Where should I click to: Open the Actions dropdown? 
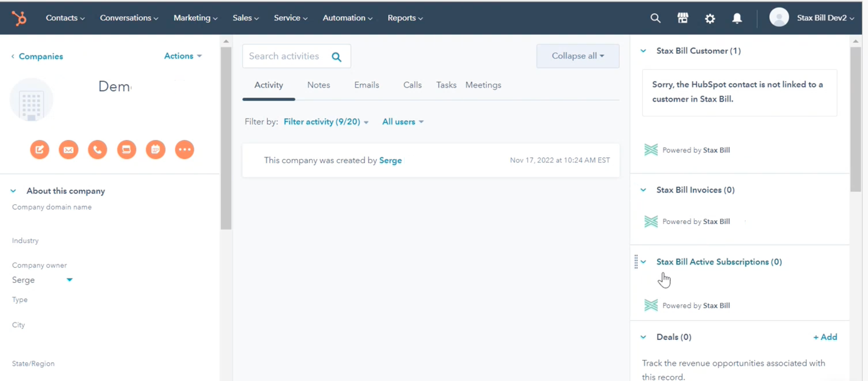tap(183, 56)
